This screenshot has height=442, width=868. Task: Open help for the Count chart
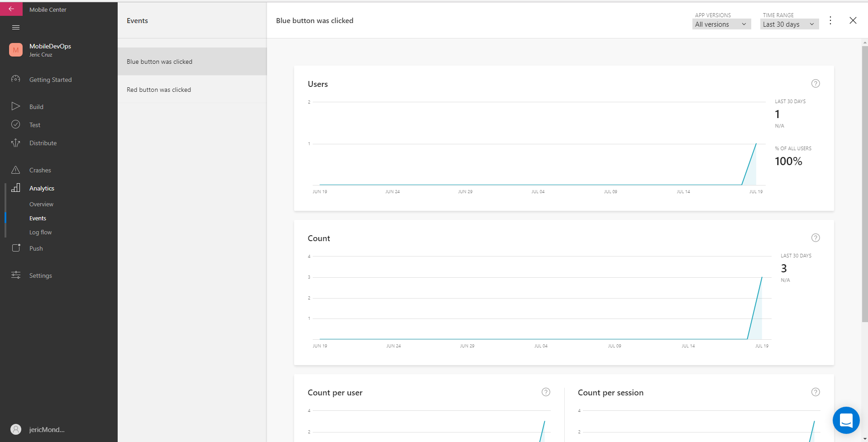816,238
